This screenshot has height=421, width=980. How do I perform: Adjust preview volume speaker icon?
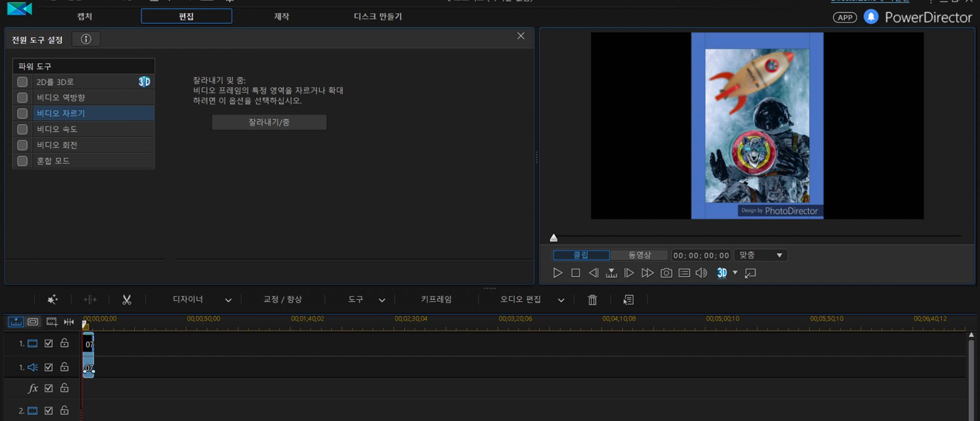702,273
